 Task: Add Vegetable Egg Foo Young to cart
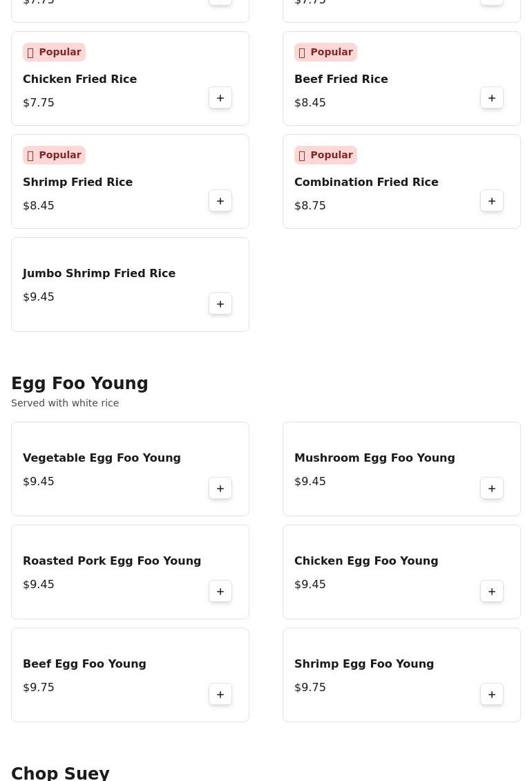[x=220, y=489]
